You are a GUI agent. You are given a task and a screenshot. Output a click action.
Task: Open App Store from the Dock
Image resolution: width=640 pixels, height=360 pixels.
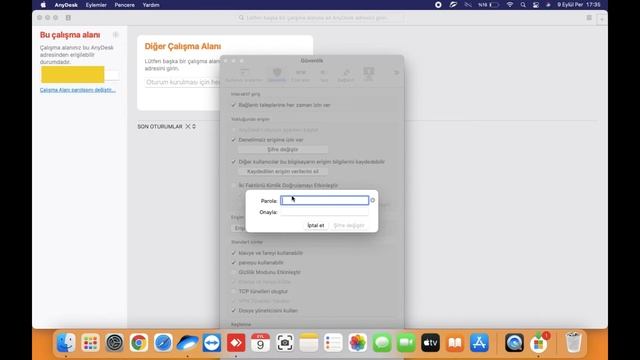479,342
